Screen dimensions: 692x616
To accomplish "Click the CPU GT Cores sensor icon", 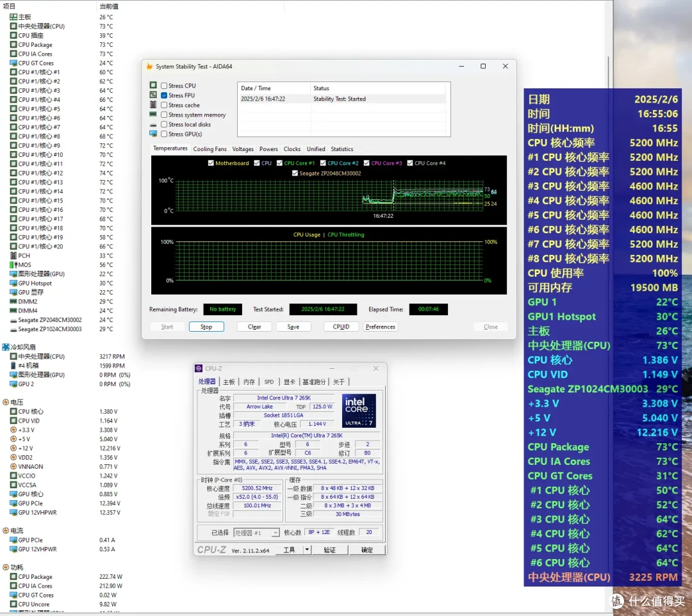I will [x=13, y=63].
